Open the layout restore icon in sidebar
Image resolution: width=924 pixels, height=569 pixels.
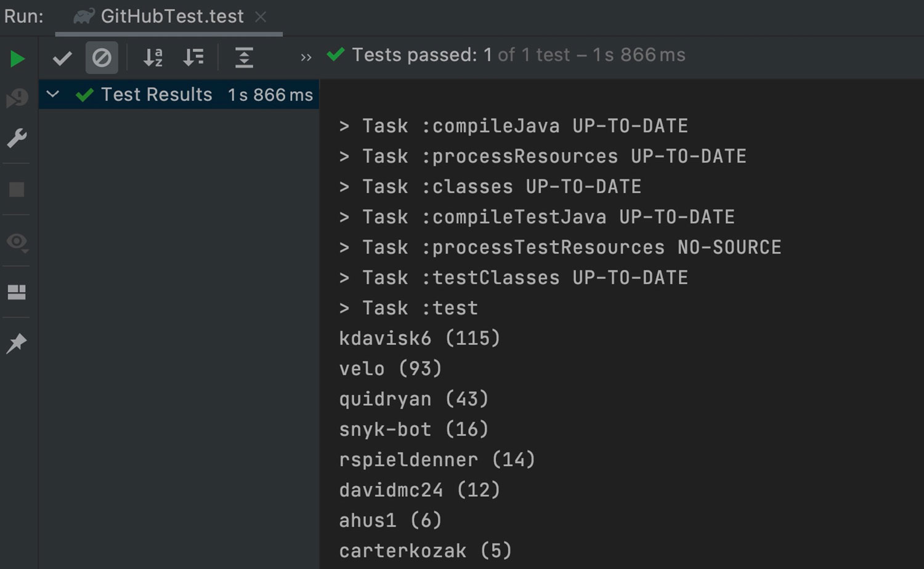tap(17, 292)
